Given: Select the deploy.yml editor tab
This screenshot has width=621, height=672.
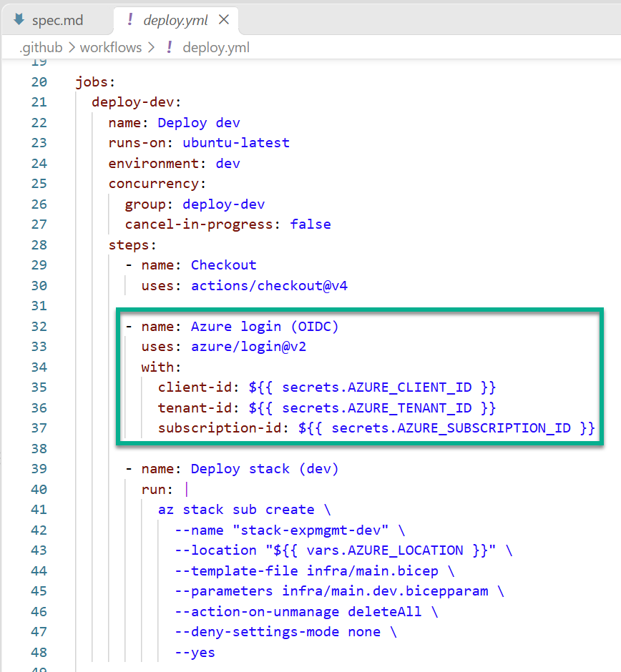Looking at the screenshot, I should pyautogui.click(x=175, y=20).
